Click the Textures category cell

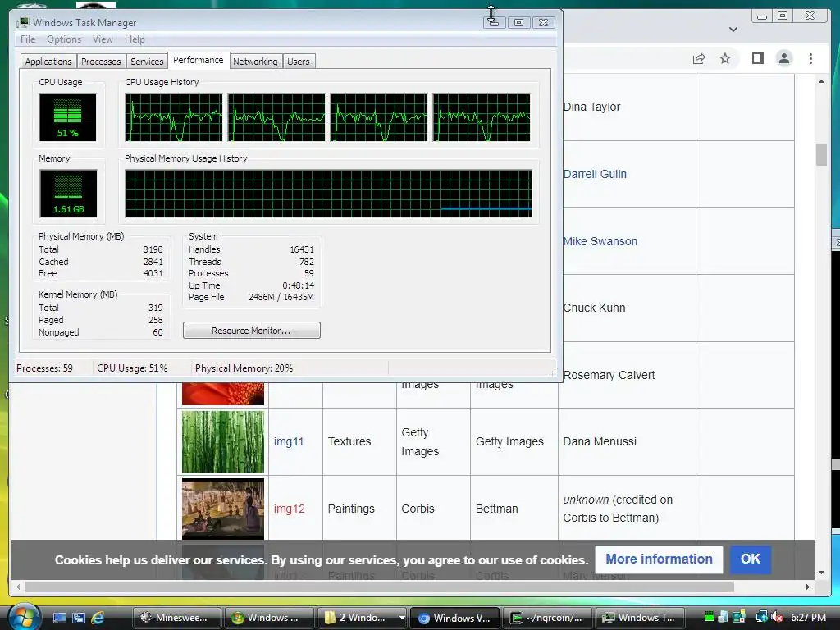(359, 441)
